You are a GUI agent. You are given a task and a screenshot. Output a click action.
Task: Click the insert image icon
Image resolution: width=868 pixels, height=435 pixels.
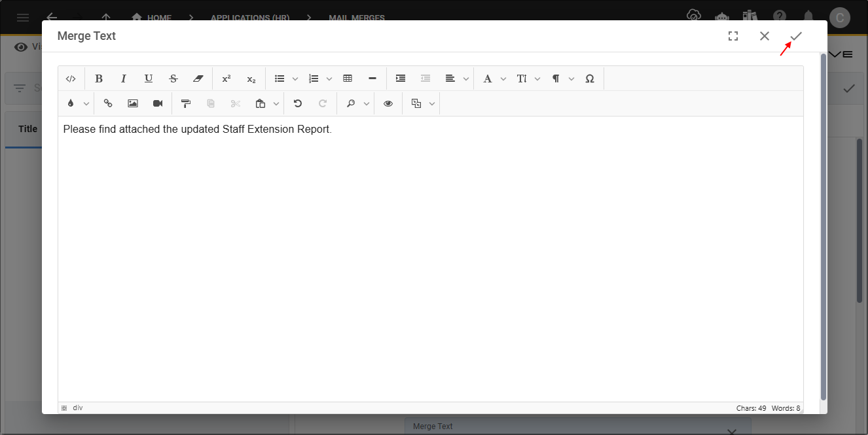pyautogui.click(x=132, y=103)
